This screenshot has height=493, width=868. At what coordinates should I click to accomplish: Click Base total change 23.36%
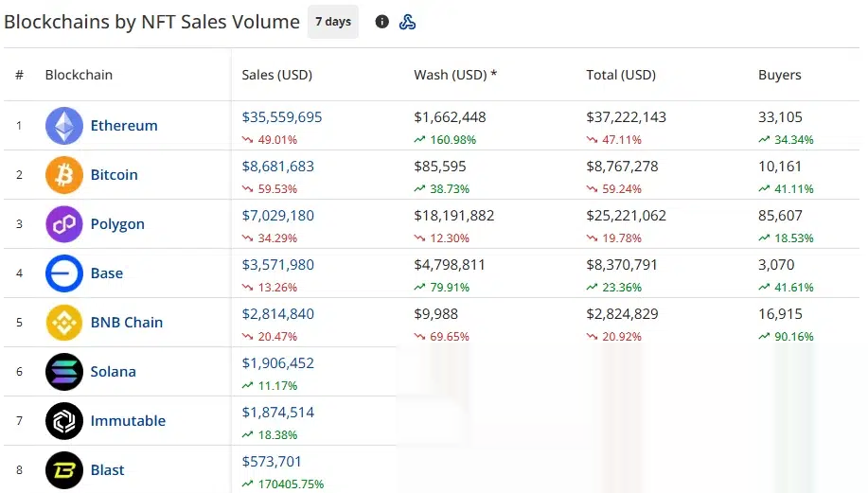(x=614, y=287)
